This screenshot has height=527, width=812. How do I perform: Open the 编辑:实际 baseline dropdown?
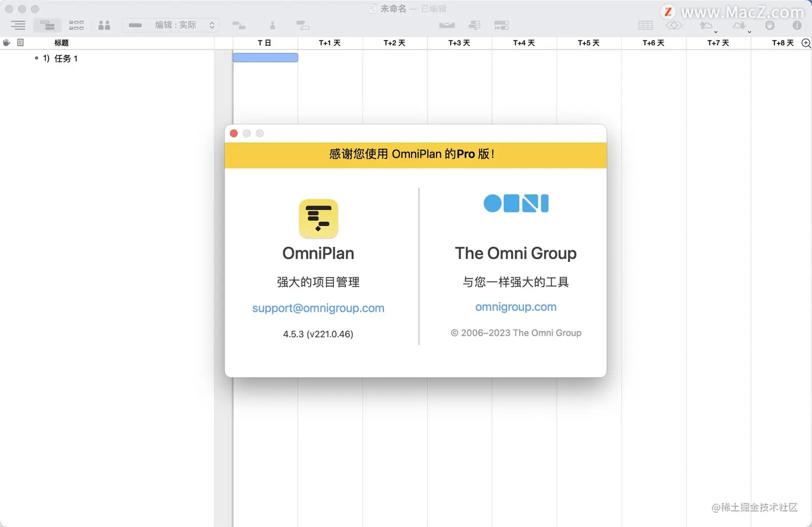pyautogui.click(x=170, y=25)
